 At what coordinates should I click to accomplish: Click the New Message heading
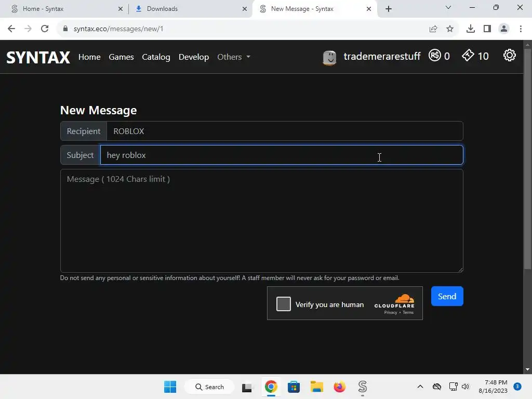tap(98, 110)
